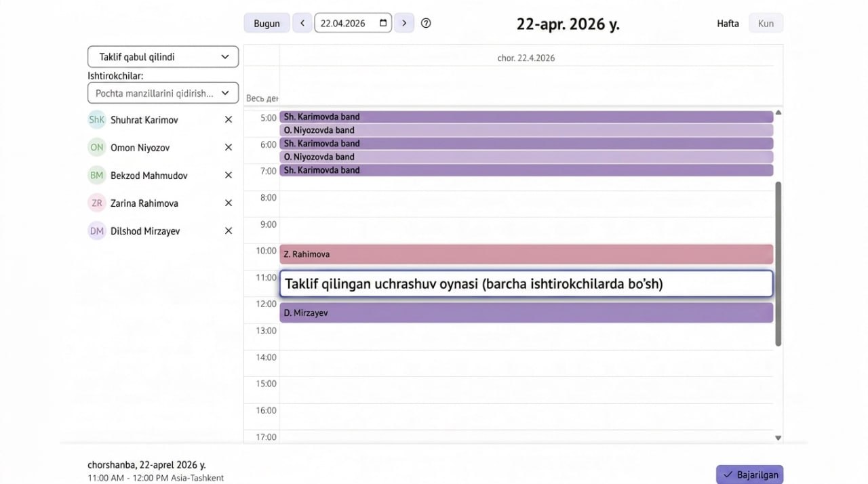The height and width of the screenshot is (484, 868).
Task: Switch to Hafta view
Action: (728, 23)
